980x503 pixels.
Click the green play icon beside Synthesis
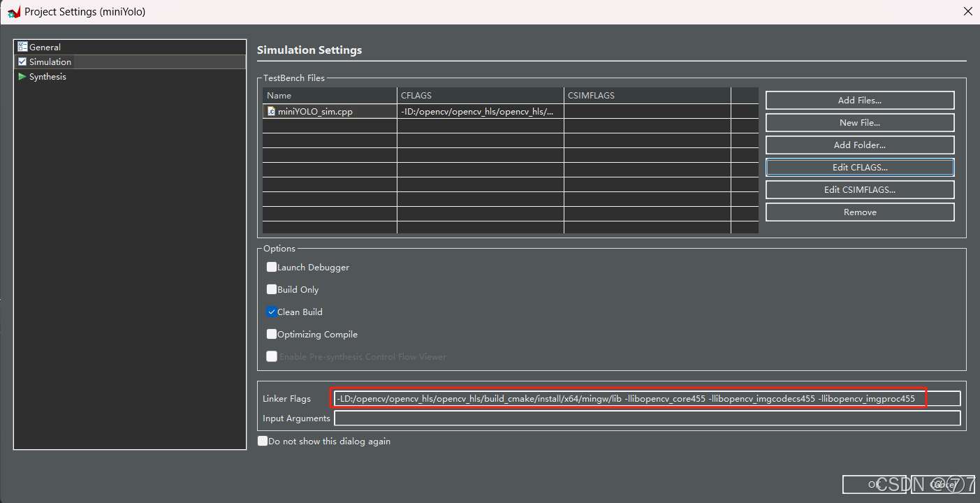click(22, 76)
